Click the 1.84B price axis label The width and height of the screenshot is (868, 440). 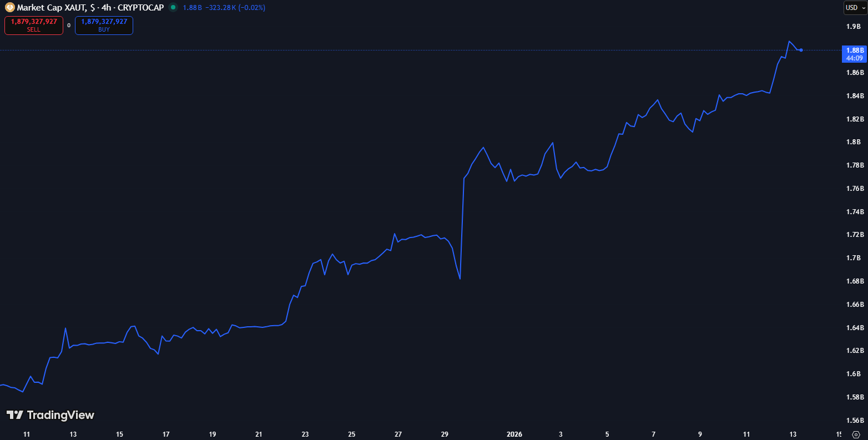[x=855, y=96]
